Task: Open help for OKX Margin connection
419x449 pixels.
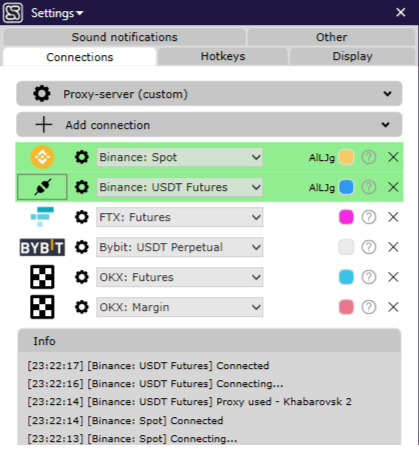Action: pyautogui.click(x=369, y=307)
